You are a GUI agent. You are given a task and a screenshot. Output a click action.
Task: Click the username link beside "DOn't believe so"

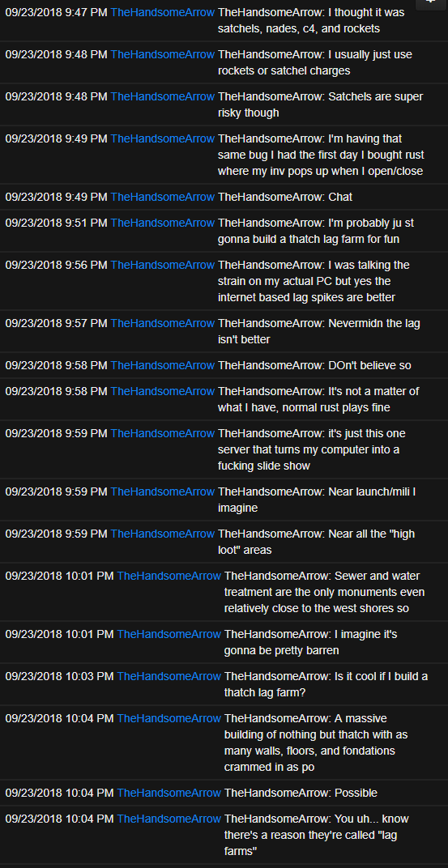click(x=162, y=366)
